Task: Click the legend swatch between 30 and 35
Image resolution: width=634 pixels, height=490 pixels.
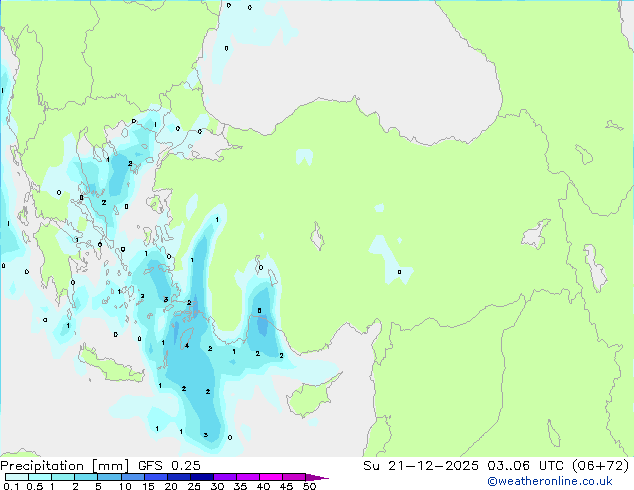Action: click(x=225, y=477)
